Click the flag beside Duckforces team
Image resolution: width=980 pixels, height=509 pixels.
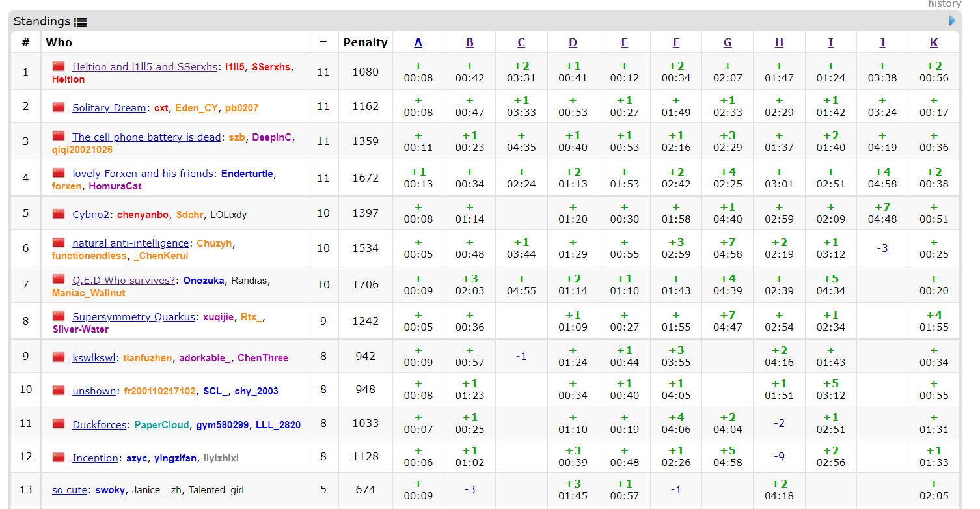59,424
